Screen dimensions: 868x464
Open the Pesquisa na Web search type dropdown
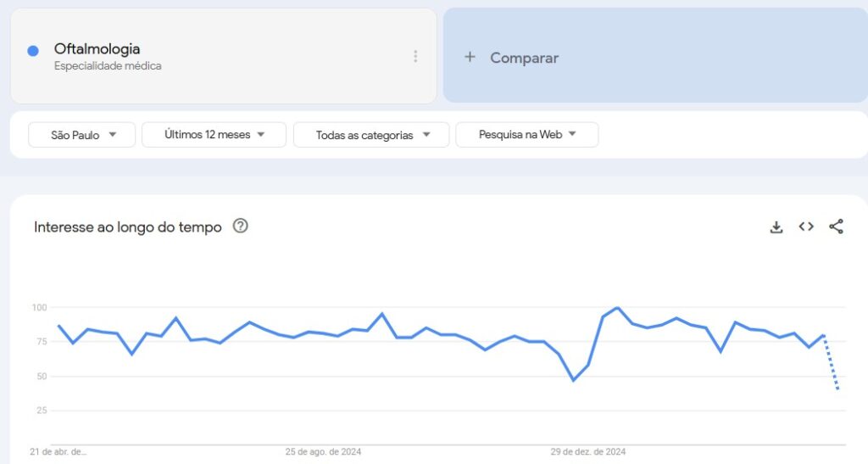tap(527, 135)
